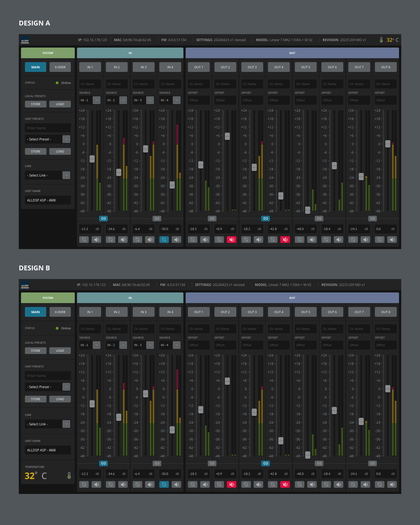
Task: Click the Enter Name field in Design A
Action: click(48, 128)
